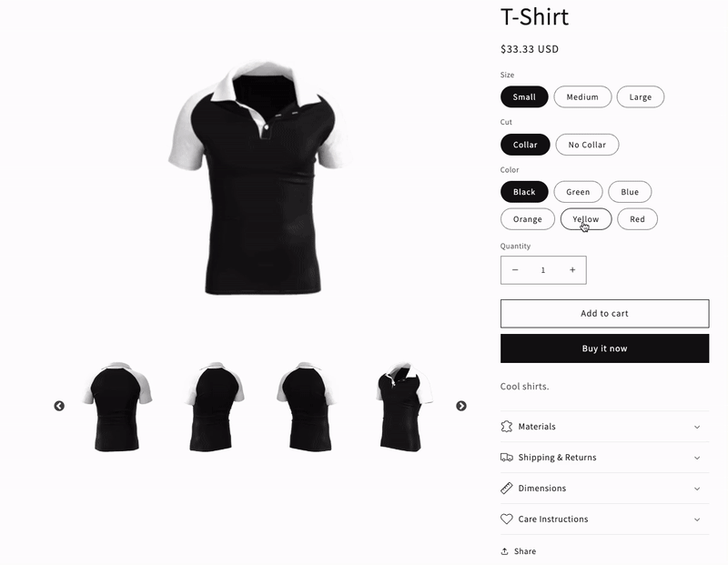Click the Buy it now button
728x565 pixels.
(604, 348)
